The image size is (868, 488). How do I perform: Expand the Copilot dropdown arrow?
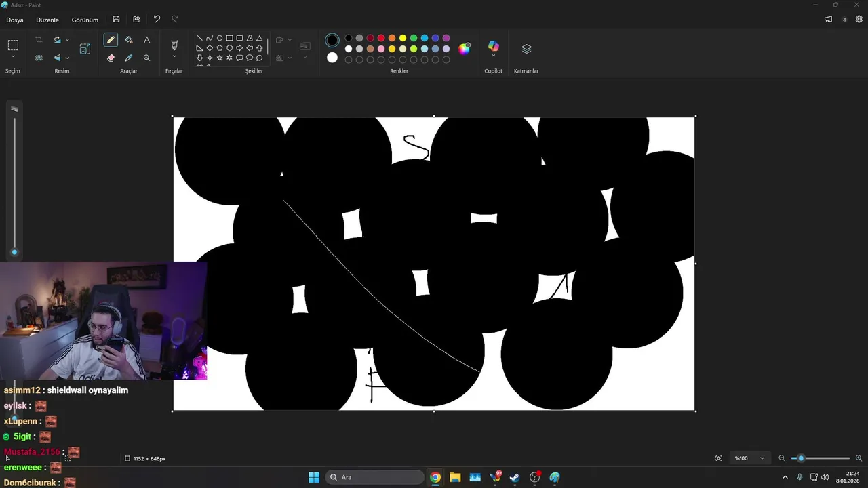click(x=494, y=57)
